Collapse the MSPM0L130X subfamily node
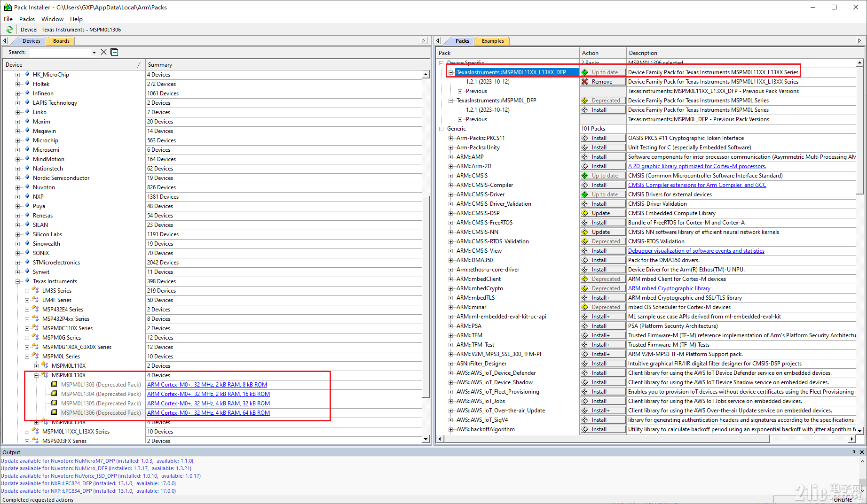This screenshot has width=867, height=504. 36,375
